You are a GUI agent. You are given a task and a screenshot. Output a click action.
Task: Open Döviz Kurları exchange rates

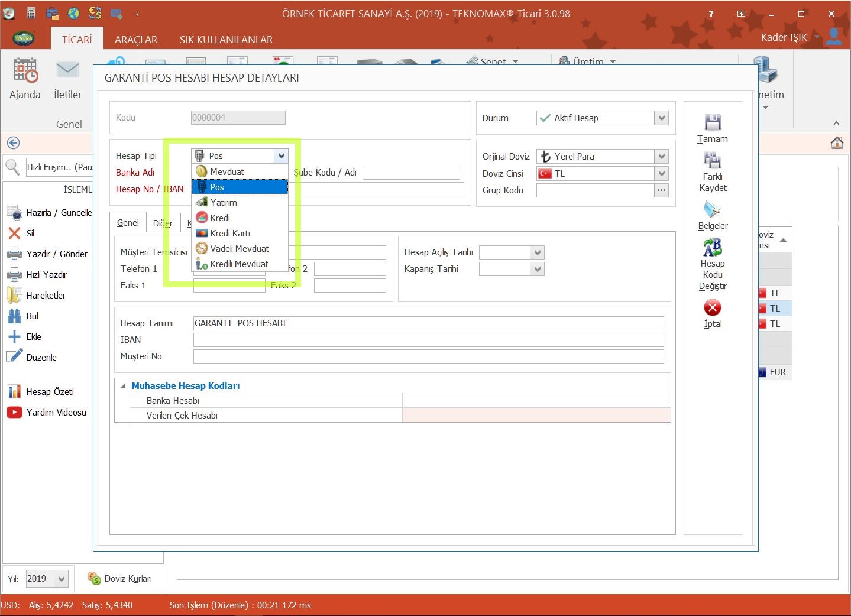[x=119, y=578]
